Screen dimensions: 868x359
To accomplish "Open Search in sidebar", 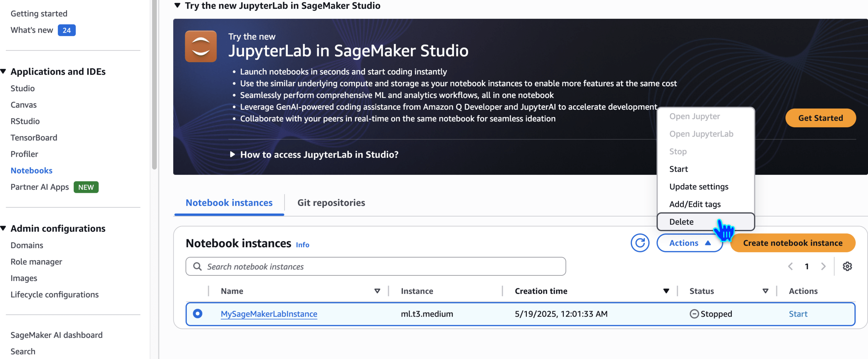I will click(23, 351).
